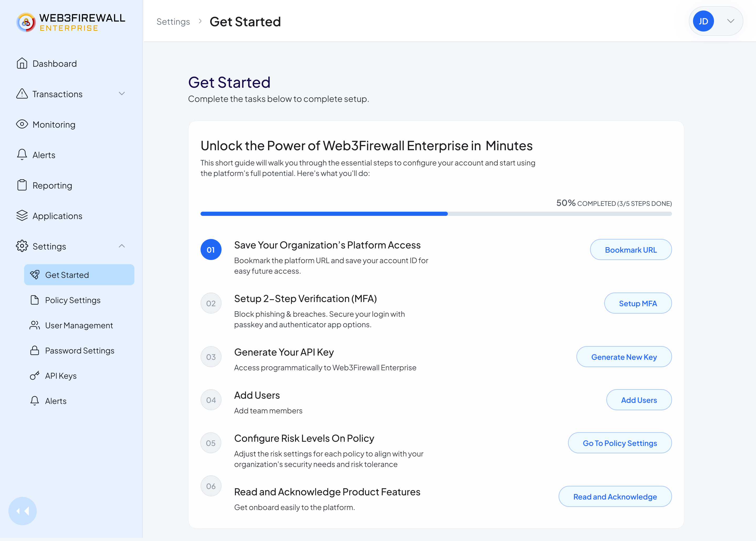Image resolution: width=756 pixels, height=541 pixels.
Task: Click Generate New Key button
Action: (x=624, y=357)
